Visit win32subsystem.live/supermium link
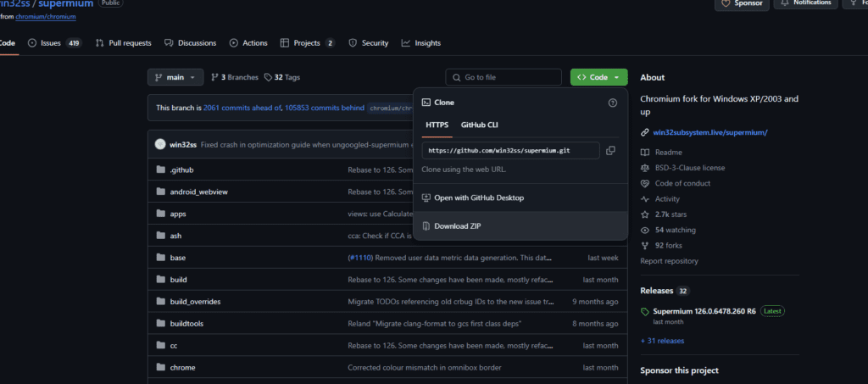The width and height of the screenshot is (868, 384). pos(710,132)
